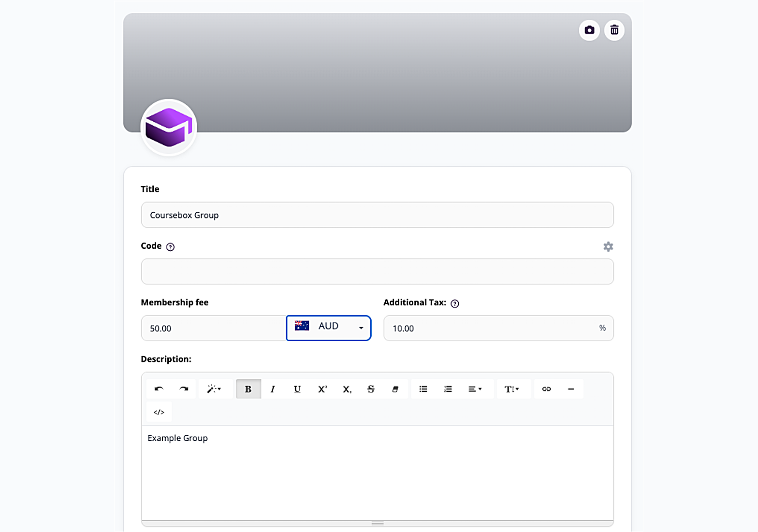758x532 pixels.
Task: Open the Additional Tax help icon
Action: pos(455,303)
